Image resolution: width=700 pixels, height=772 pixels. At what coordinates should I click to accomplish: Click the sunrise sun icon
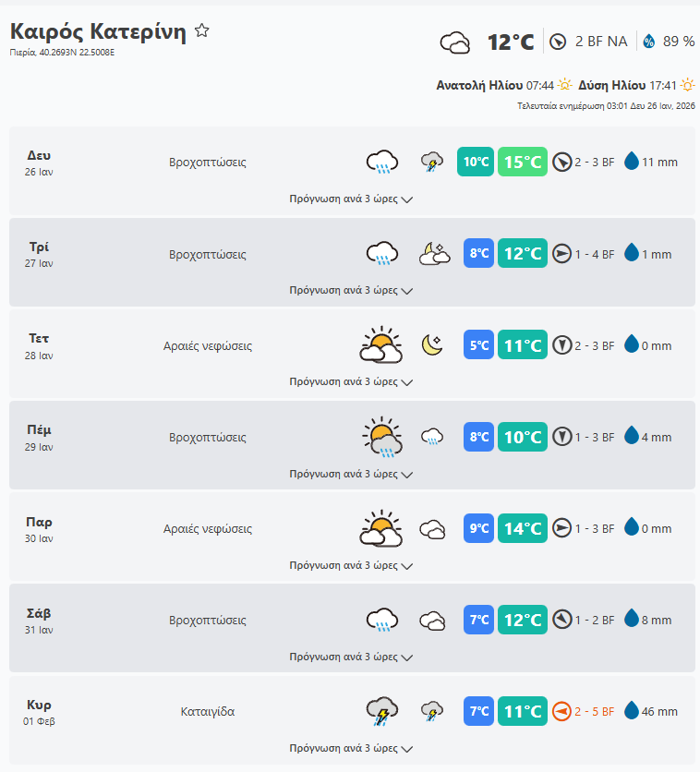tap(564, 85)
